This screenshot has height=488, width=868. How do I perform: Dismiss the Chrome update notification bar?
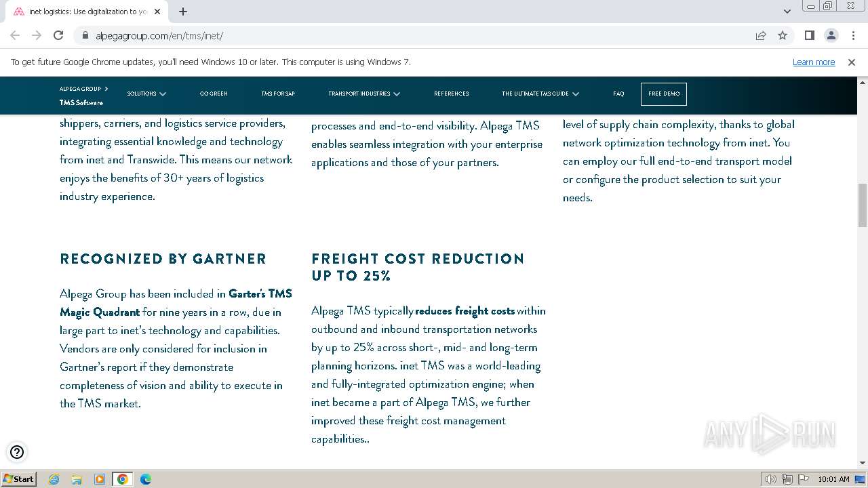pos(852,62)
